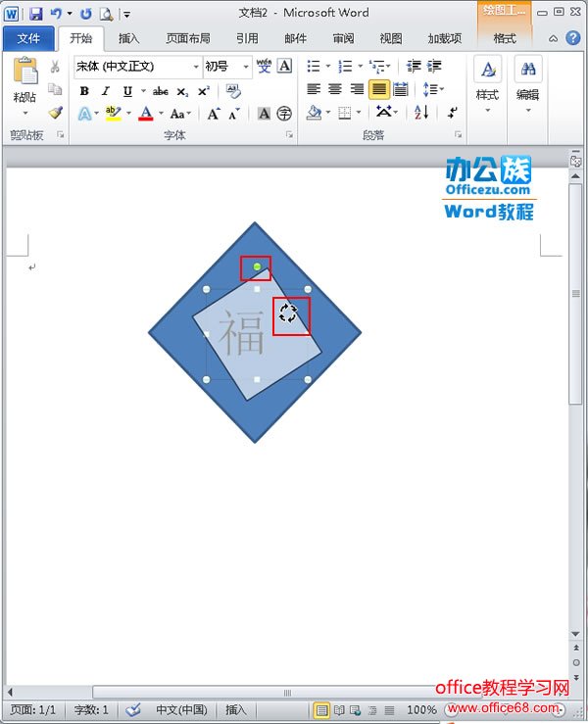The height and width of the screenshot is (724, 588).
Task: Apply yellow text highlight color
Action: click(113, 114)
